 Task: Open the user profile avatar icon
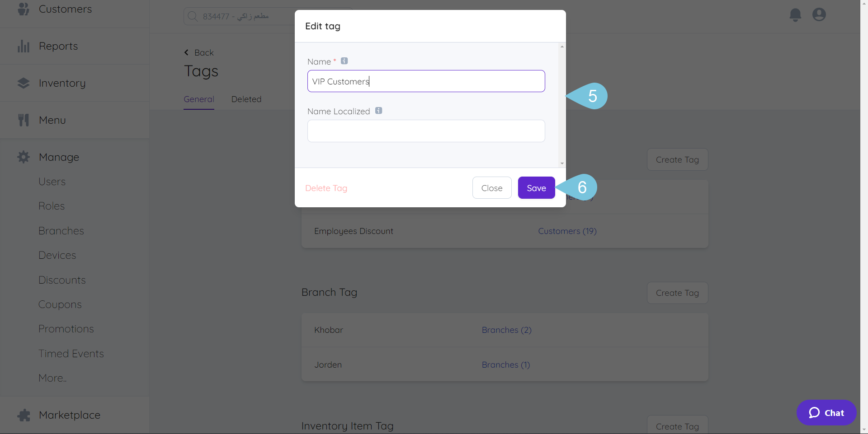[819, 14]
